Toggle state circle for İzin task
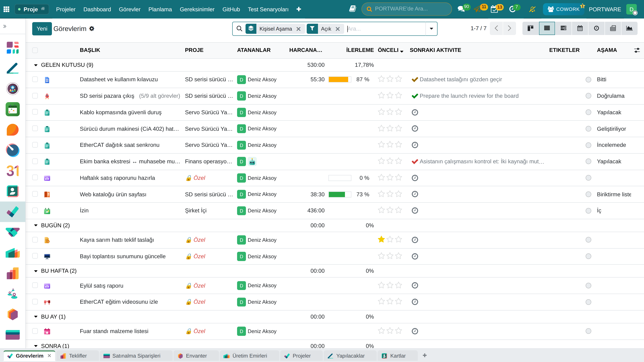 click(x=588, y=211)
